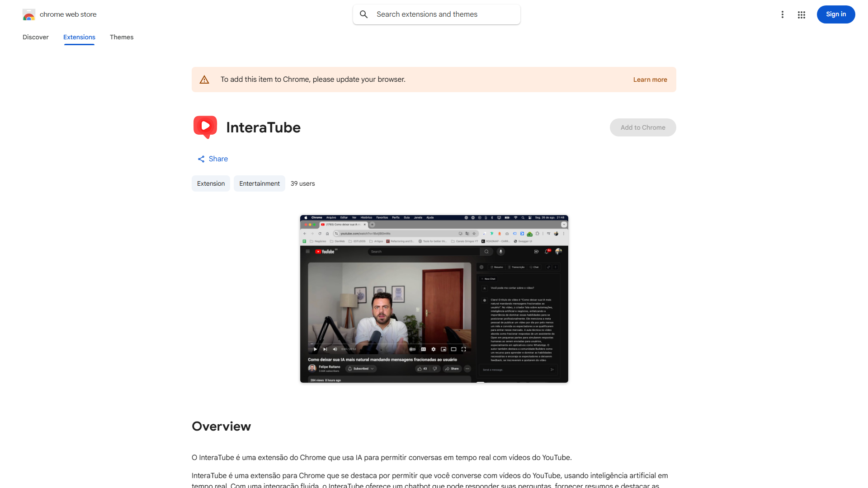The height and width of the screenshot is (488, 868).
Task: Share the InteraTube extension
Action: 212,159
